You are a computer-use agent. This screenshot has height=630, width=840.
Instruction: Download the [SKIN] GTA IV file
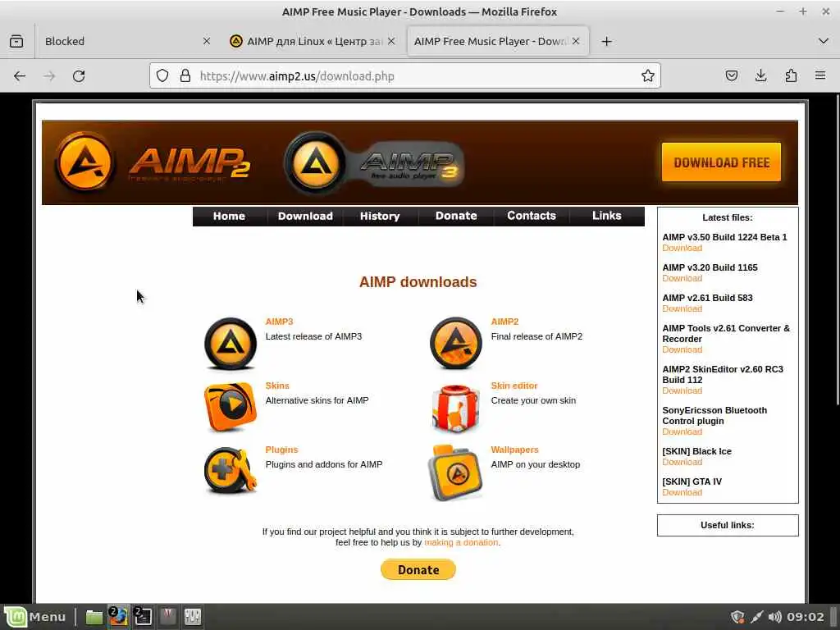(682, 492)
